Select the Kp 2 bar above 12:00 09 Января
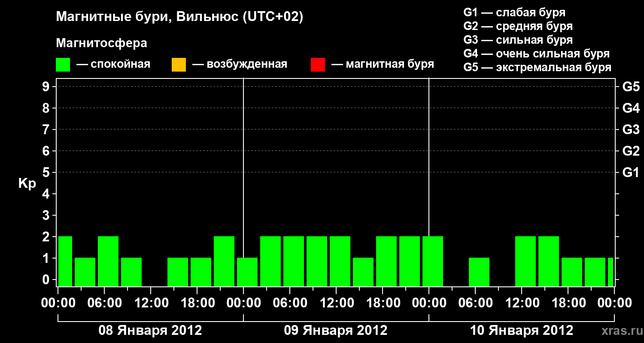Image resolution: width=644 pixels, height=343 pixels. (x=340, y=261)
